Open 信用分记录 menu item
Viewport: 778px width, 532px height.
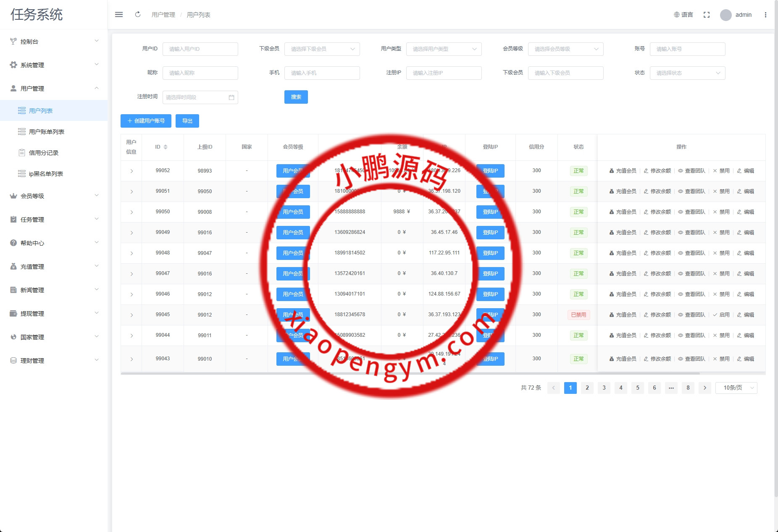tap(54, 152)
